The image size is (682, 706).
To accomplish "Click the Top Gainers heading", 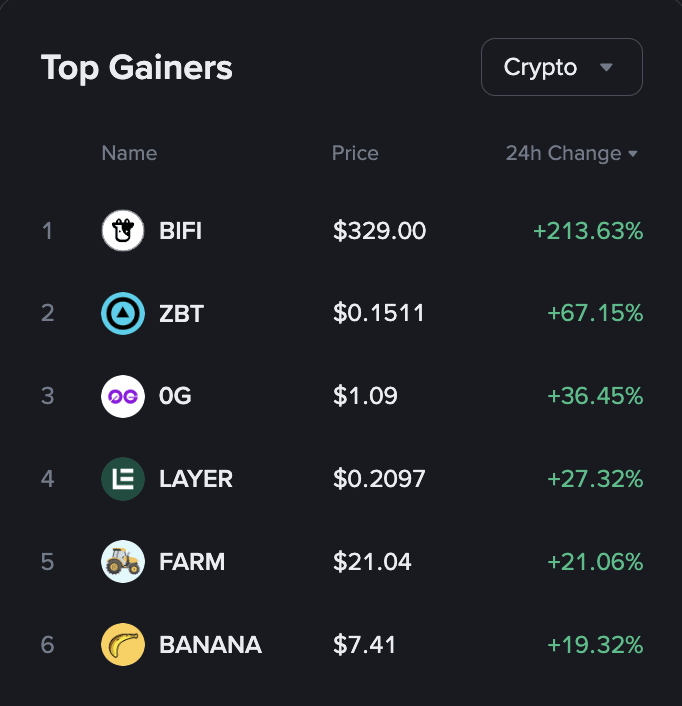I will click(x=137, y=67).
